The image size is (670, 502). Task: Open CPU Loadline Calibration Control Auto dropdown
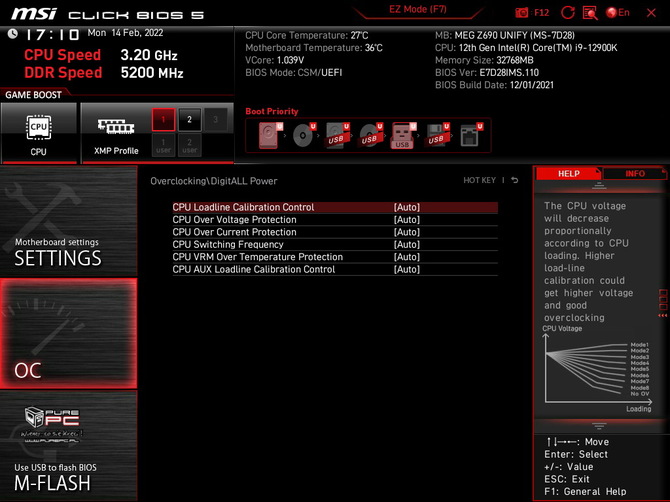[x=407, y=207]
